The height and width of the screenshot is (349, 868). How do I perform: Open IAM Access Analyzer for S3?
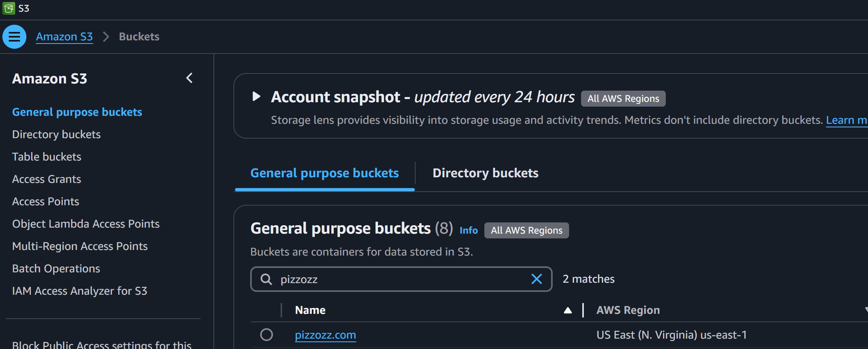80,291
